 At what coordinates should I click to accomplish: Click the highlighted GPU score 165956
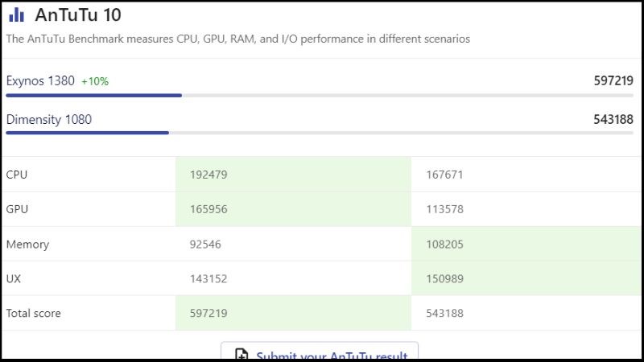[x=208, y=209]
